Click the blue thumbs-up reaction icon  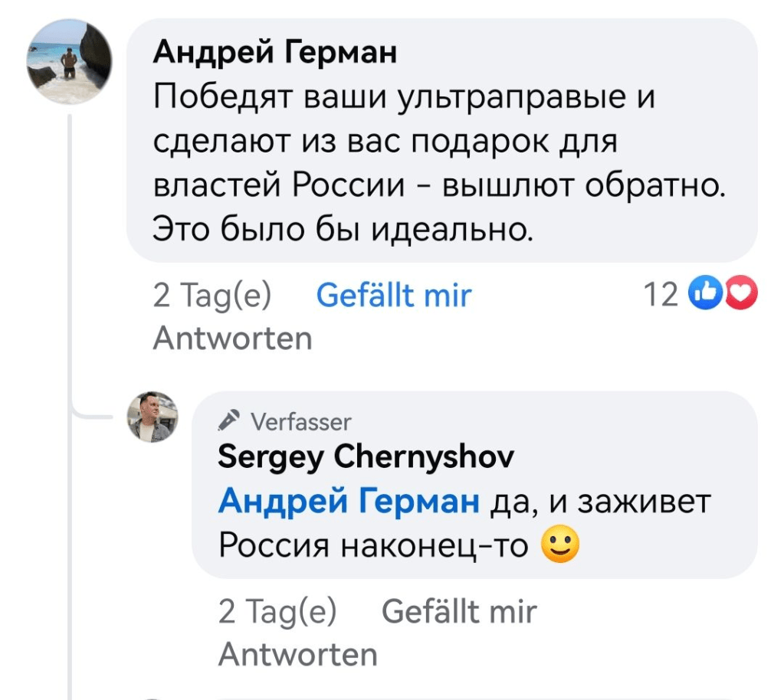click(x=704, y=294)
